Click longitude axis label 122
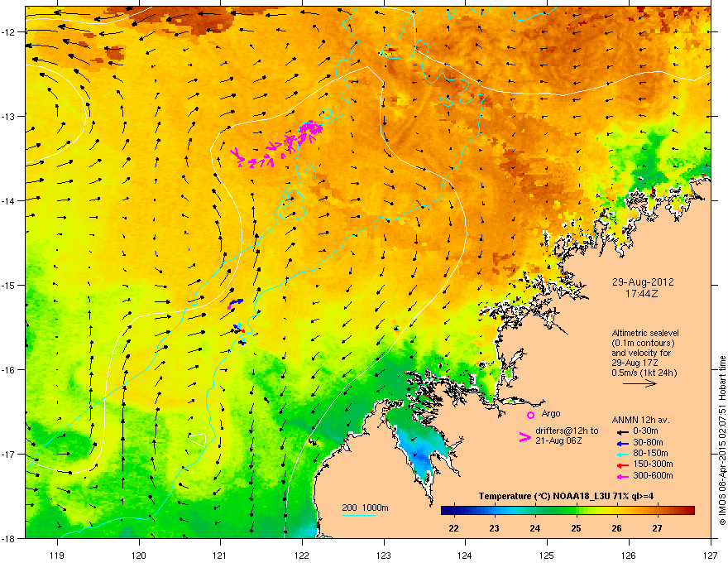The image size is (728, 563). pos(302,556)
